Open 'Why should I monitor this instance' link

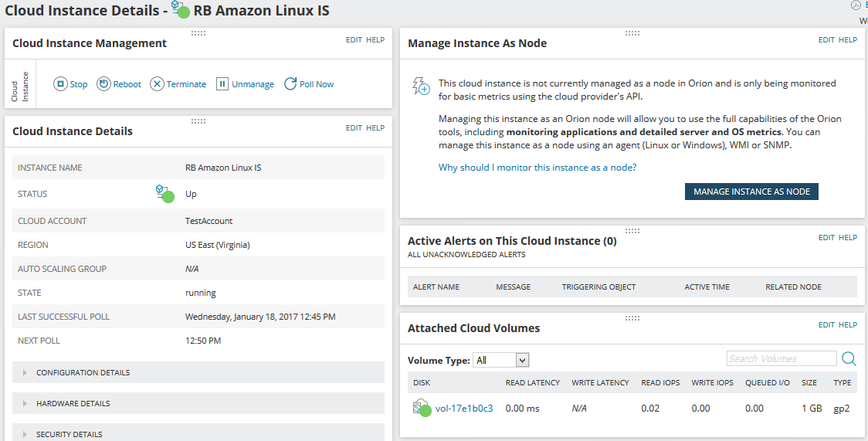tap(537, 168)
